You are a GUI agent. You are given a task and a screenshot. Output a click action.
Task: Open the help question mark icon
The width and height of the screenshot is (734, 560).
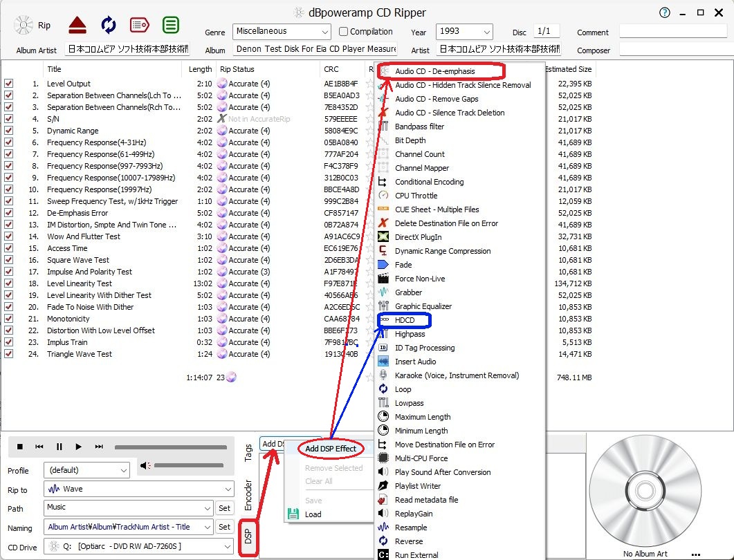point(665,12)
